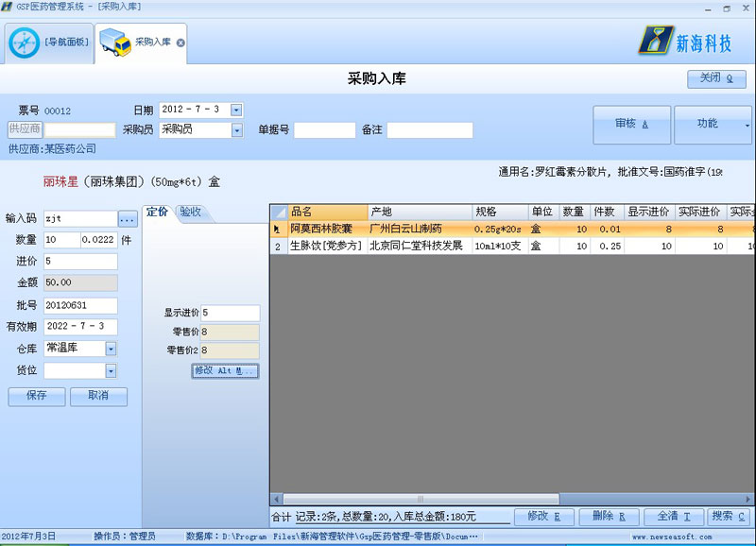Screen dimensions: 756x546
Task: Click the ellipsis button beside 输入码
Action: click(128, 219)
